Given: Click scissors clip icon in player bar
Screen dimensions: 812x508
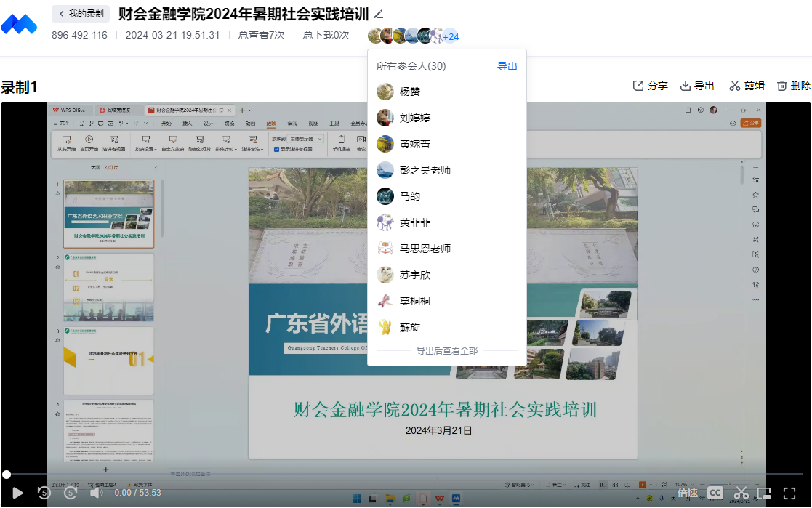Looking at the screenshot, I should [741, 493].
